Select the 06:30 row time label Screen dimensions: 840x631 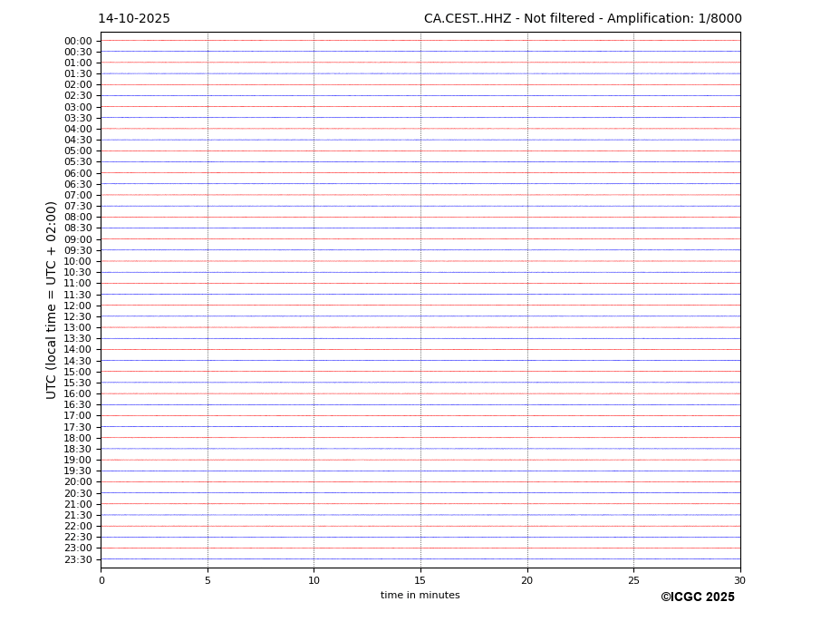(x=78, y=184)
